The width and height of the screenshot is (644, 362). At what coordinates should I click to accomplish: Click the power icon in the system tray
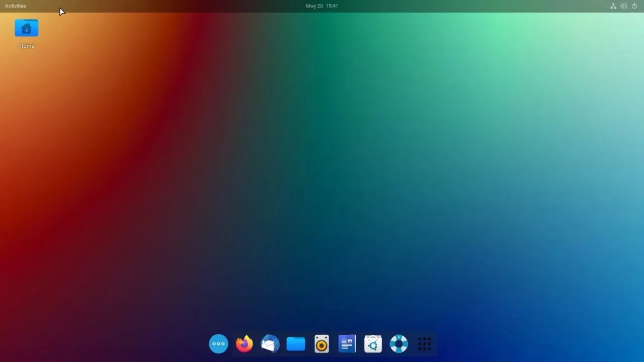[634, 6]
